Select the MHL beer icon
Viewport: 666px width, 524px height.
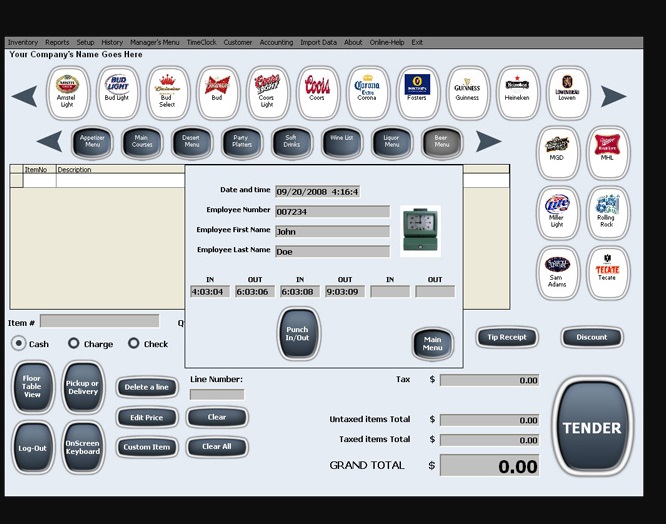[x=607, y=152]
